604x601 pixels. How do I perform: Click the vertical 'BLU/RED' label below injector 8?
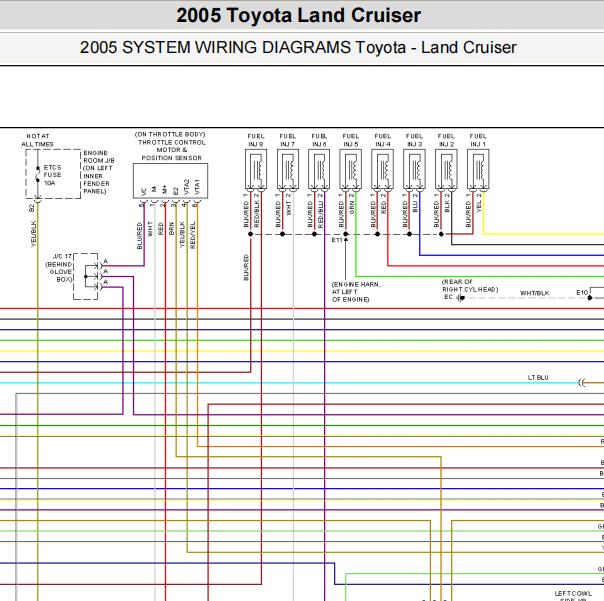(246, 267)
